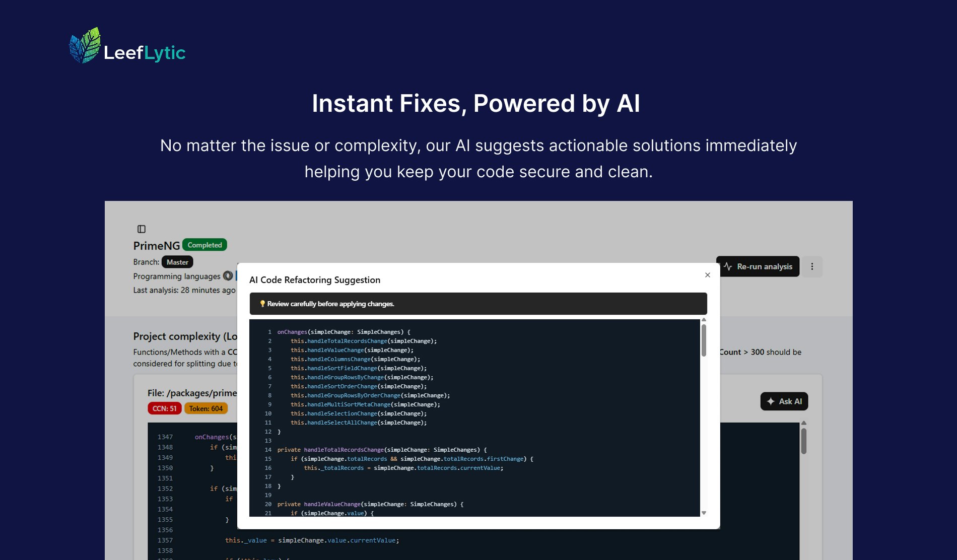Screen dimensions: 957x560
Task: Click the Token: 604 badge
Action: coord(206,408)
